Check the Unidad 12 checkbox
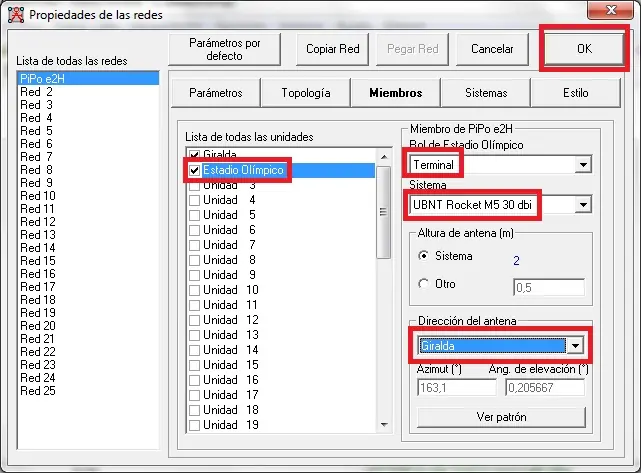Viewport: 641px width, 473px height. point(195,320)
